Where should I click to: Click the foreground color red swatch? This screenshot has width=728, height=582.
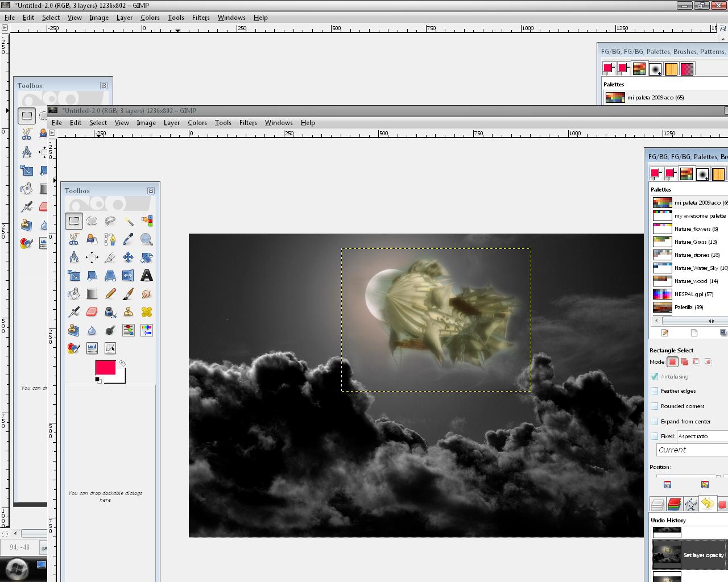click(x=105, y=367)
